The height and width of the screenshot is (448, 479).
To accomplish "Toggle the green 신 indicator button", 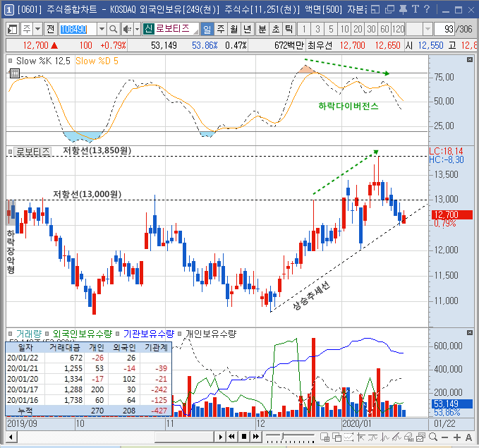I will tap(148, 29).
